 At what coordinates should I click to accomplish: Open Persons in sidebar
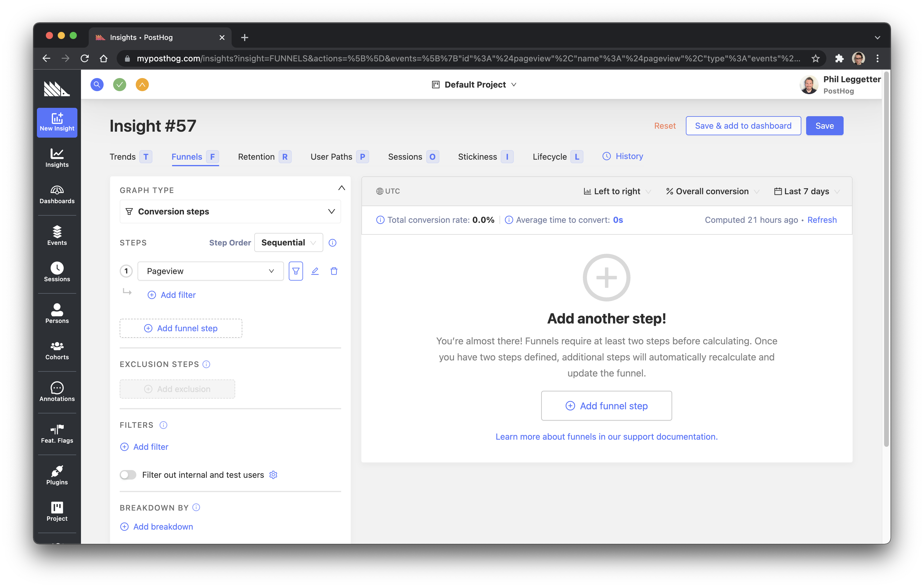[57, 314]
